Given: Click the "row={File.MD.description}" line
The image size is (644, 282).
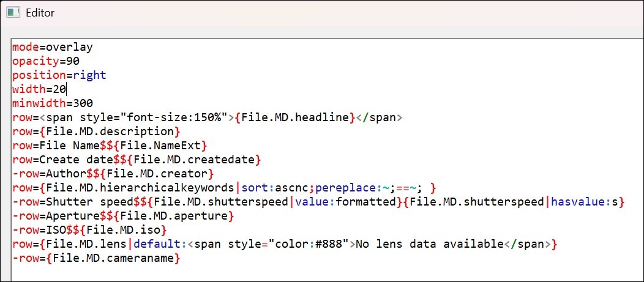Looking at the screenshot, I should coord(96,132).
